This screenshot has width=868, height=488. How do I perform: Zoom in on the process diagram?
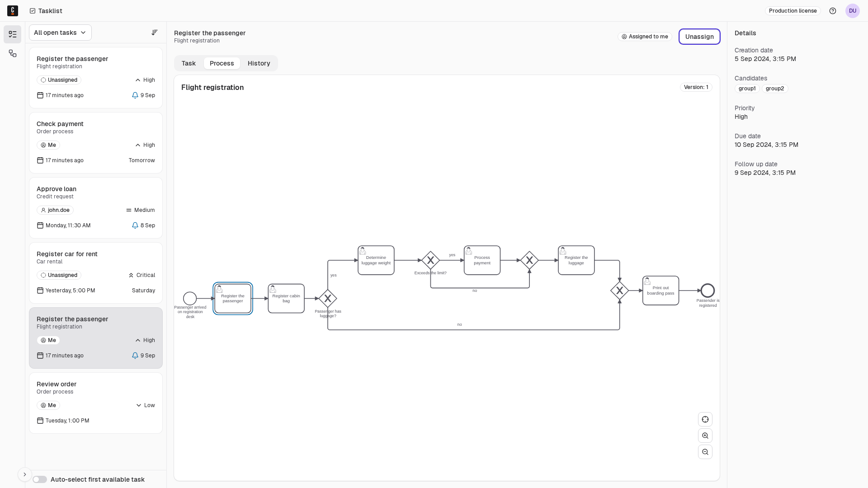pos(705,436)
